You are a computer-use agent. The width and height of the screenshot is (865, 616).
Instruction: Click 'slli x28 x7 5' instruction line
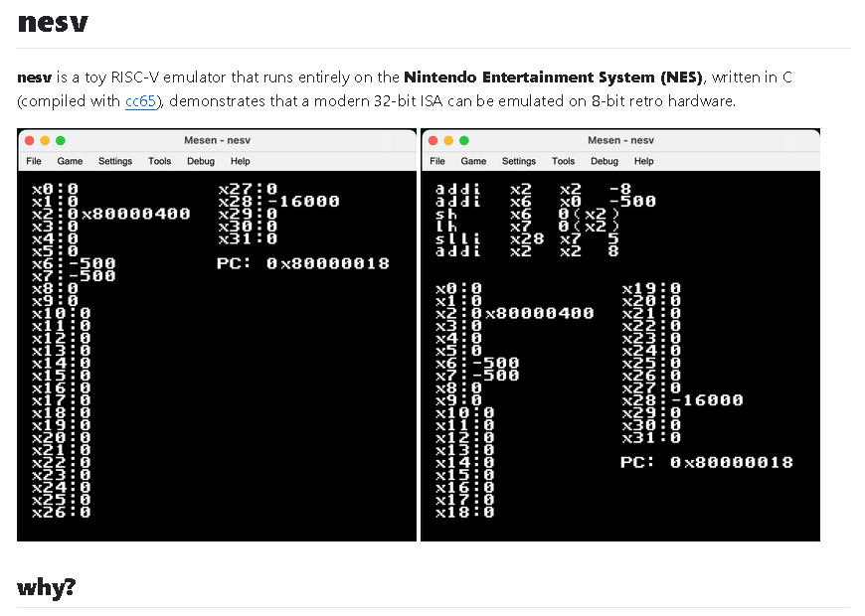(527, 238)
